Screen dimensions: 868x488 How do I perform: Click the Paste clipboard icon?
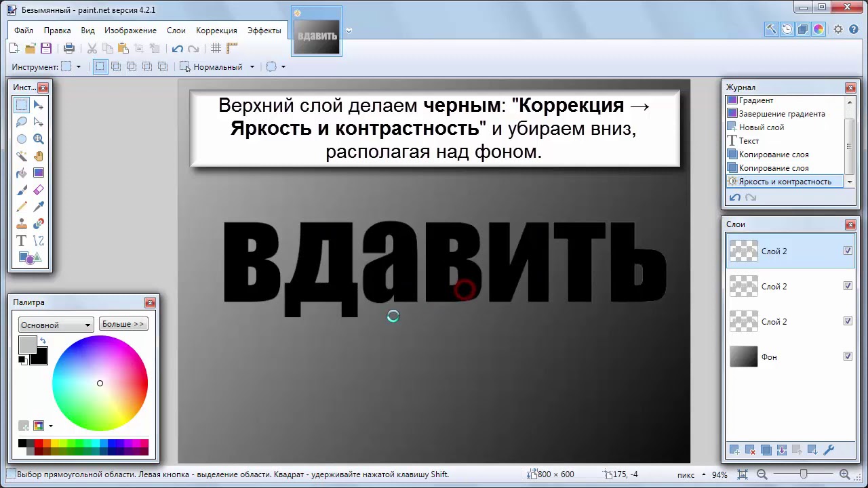(x=123, y=48)
